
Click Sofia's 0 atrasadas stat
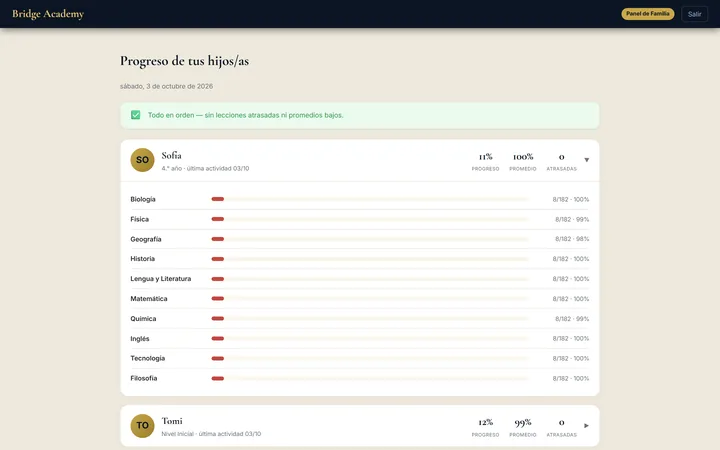coord(561,162)
